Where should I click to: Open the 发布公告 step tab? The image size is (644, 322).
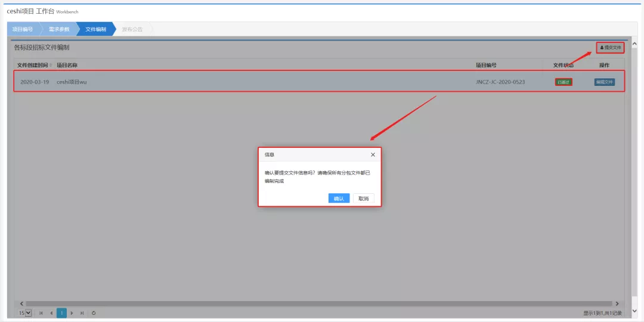pos(132,29)
